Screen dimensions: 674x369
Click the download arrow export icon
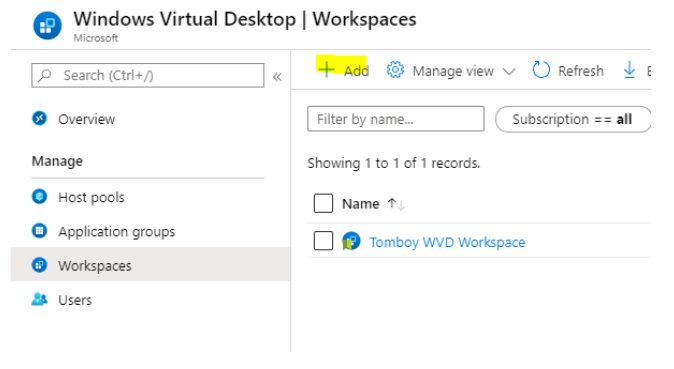coord(629,70)
